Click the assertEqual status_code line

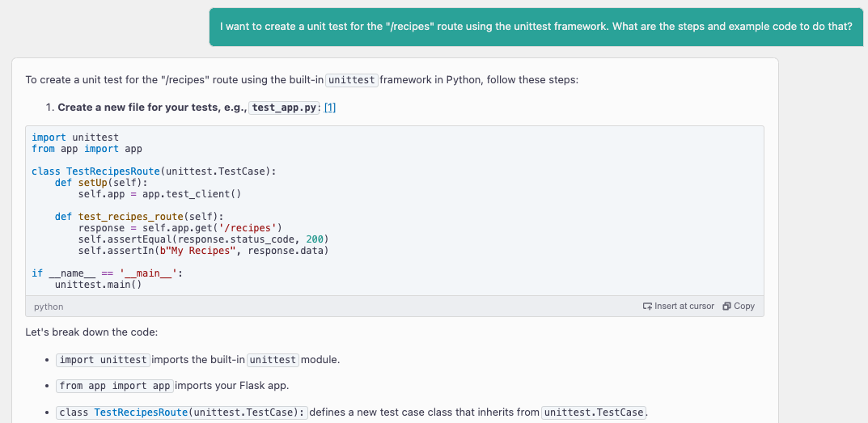pyautogui.click(x=203, y=239)
